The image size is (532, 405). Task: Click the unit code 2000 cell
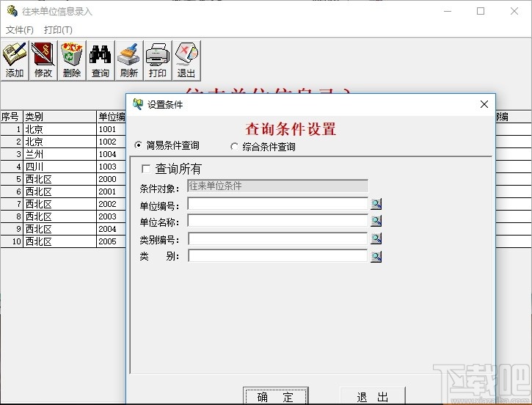[x=112, y=179]
